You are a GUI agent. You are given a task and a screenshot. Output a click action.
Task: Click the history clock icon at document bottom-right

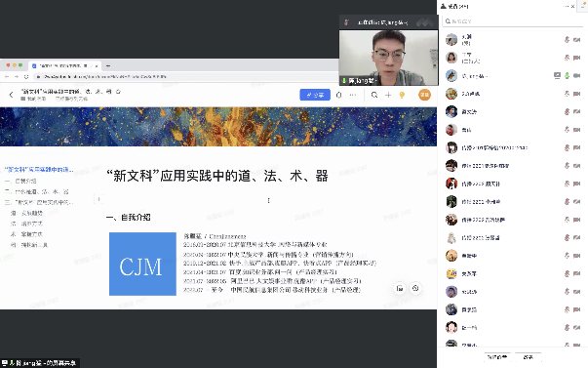415,288
